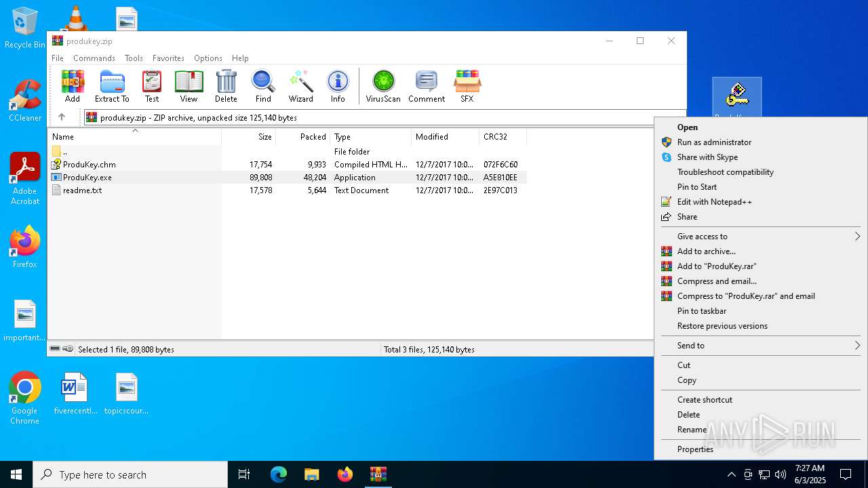This screenshot has width=868, height=488.
Task: Select important image file on desktop
Action: 25,321
